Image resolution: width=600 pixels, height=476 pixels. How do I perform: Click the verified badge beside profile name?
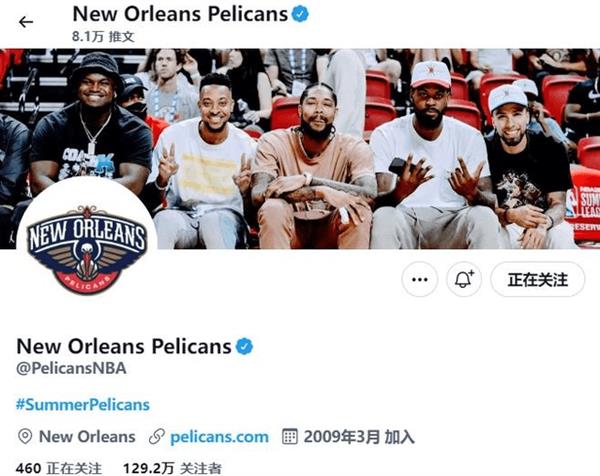point(244,347)
